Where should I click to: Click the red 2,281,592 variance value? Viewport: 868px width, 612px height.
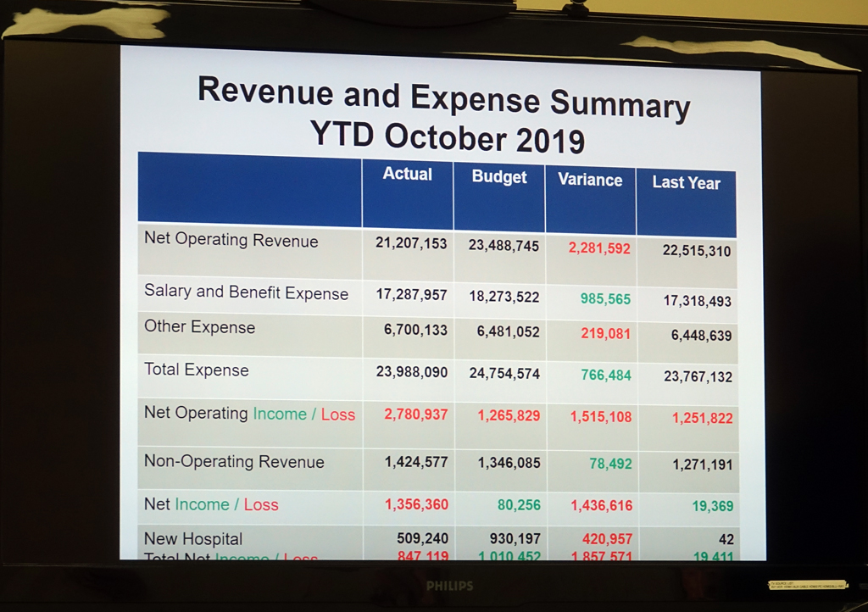point(599,249)
